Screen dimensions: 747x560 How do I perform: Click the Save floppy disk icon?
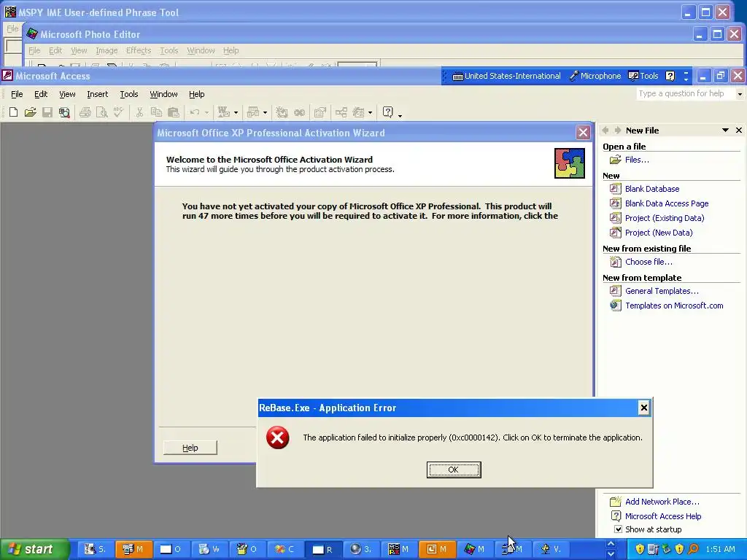coord(47,112)
